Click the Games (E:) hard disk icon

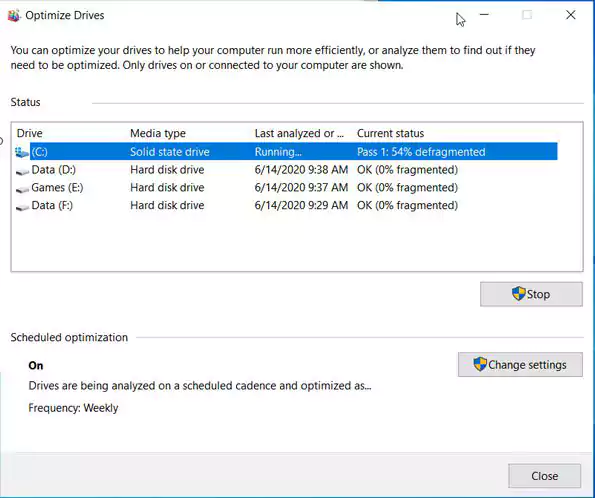(22, 189)
